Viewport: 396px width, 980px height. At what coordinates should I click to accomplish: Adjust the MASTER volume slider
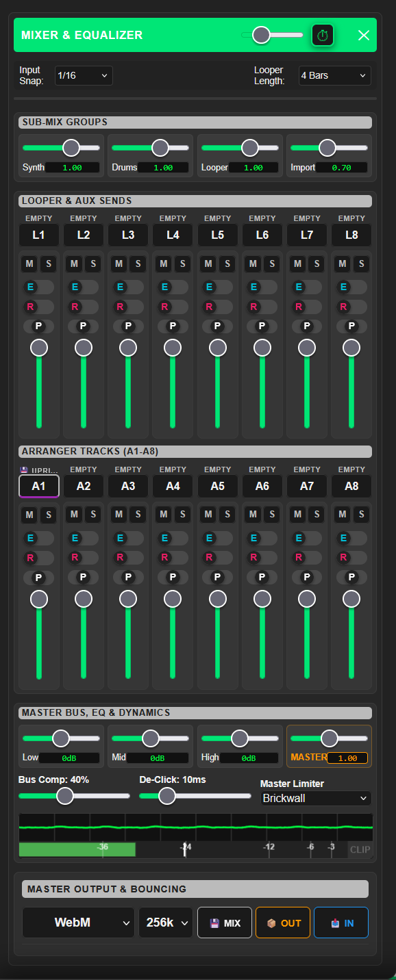[329, 738]
